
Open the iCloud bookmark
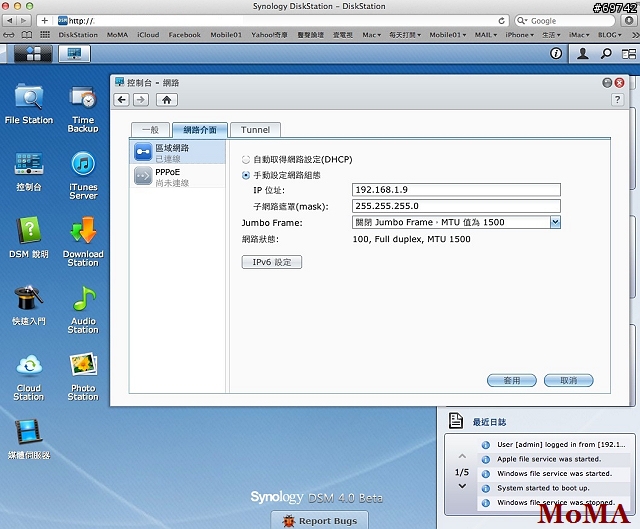[148, 35]
